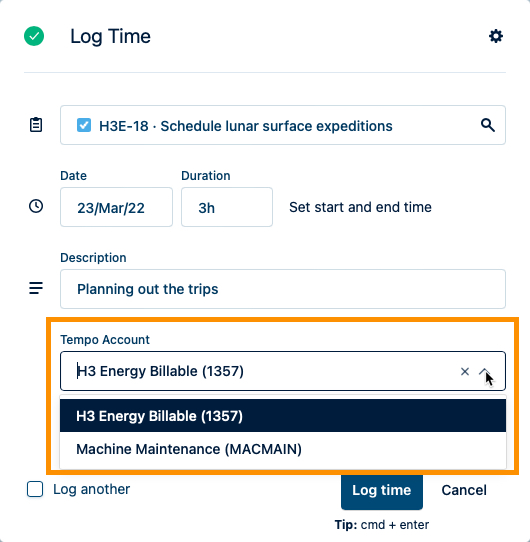Enable the Log another checkbox
The width and height of the screenshot is (530, 542).
tap(35, 489)
